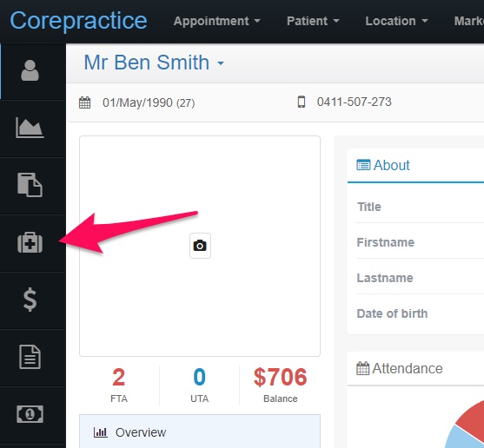Screen dimensions: 484x448
Task: Open the documents copy sidebar icon
Action: [x=30, y=185]
